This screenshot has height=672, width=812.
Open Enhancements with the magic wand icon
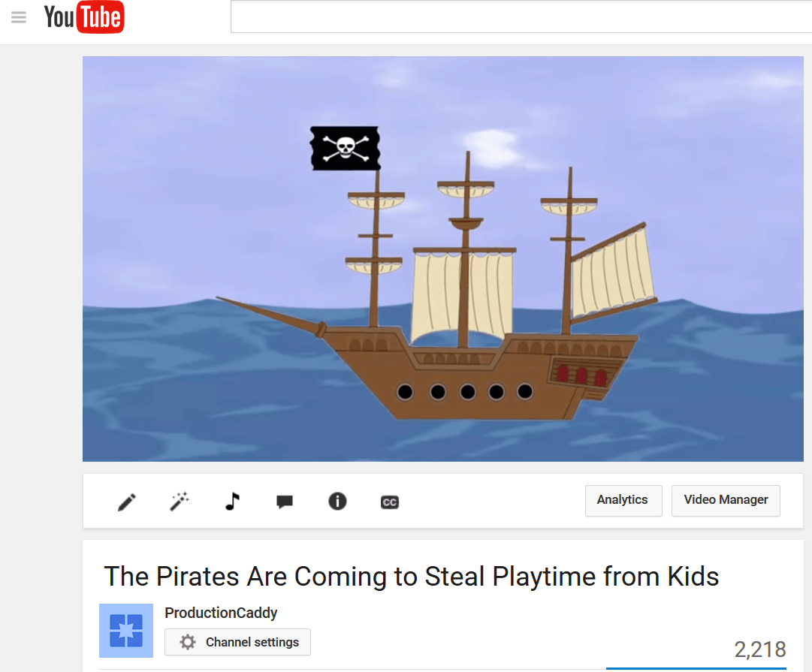click(180, 502)
